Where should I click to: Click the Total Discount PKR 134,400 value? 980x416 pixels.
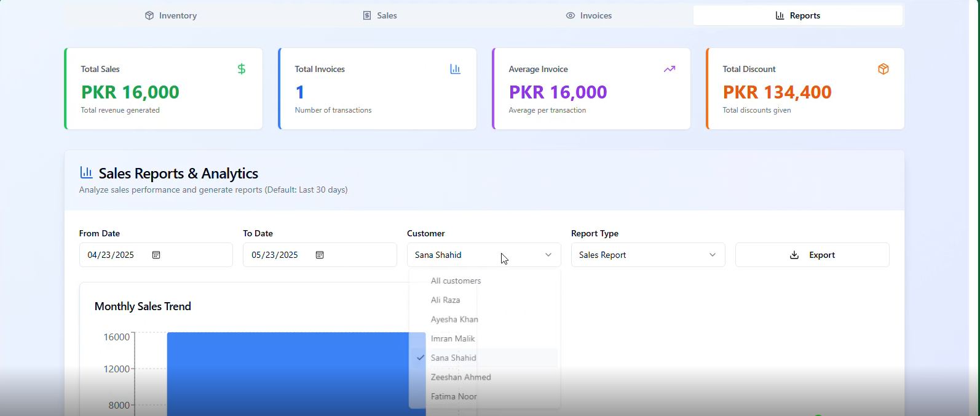tap(777, 92)
